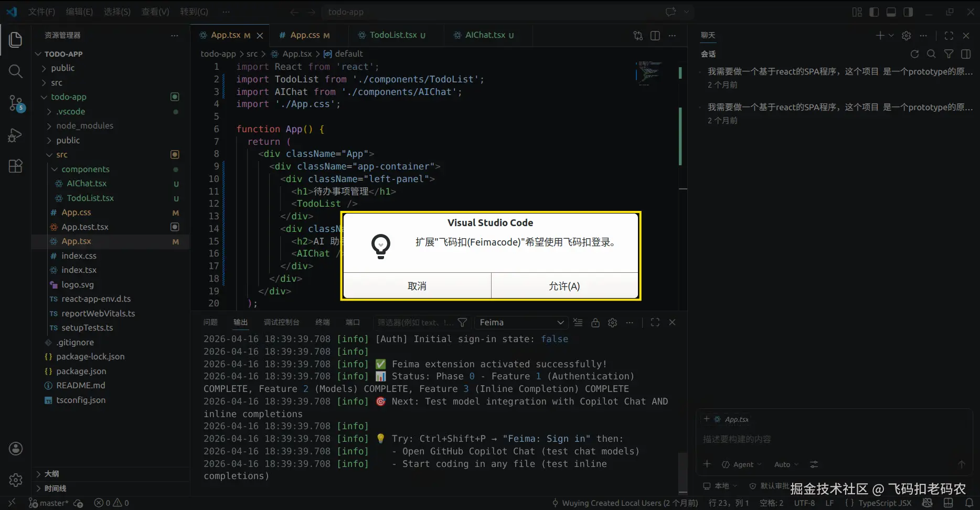Click the compare changes icon in editor toolbar
Screen dimensions: 980x510
click(638, 36)
